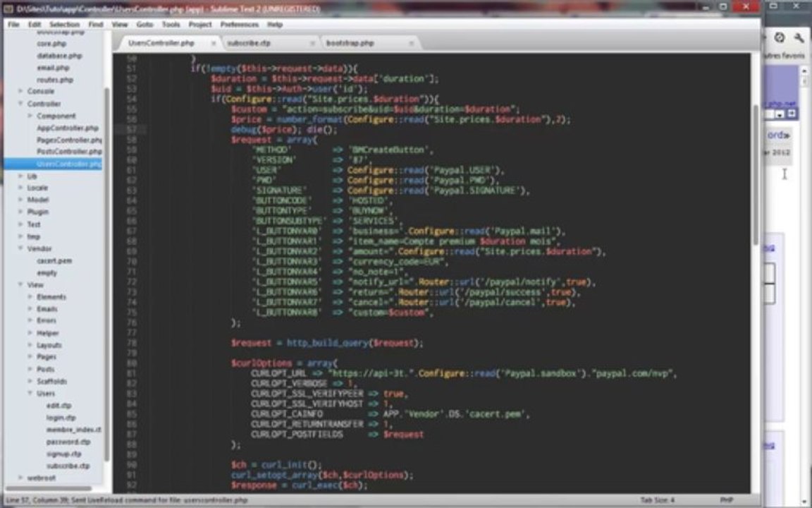Open the View menu
This screenshot has width=812, height=508.
(x=120, y=25)
